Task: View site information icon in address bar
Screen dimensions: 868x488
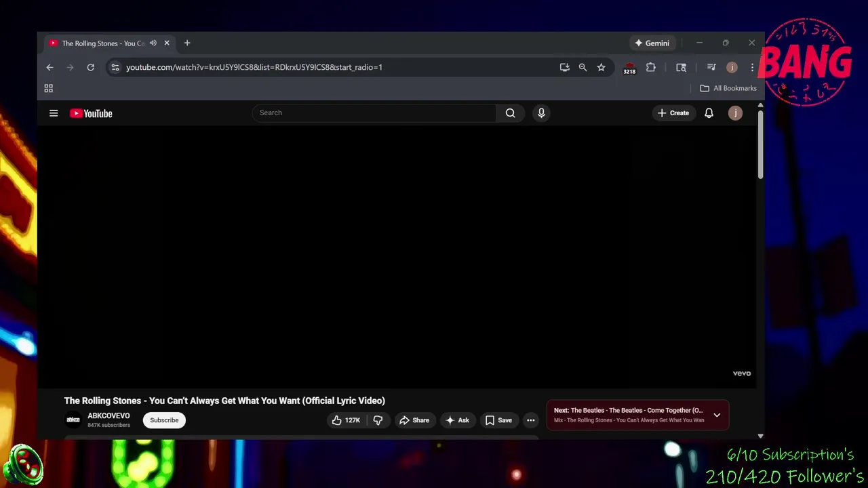Action: [x=115, y=67]
